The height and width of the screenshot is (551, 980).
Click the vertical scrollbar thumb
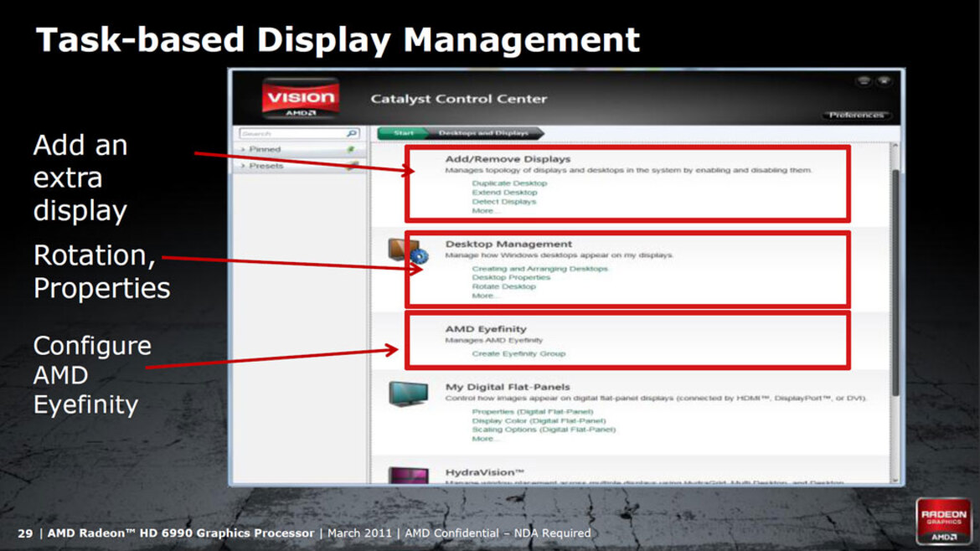[x=895, y=281]
